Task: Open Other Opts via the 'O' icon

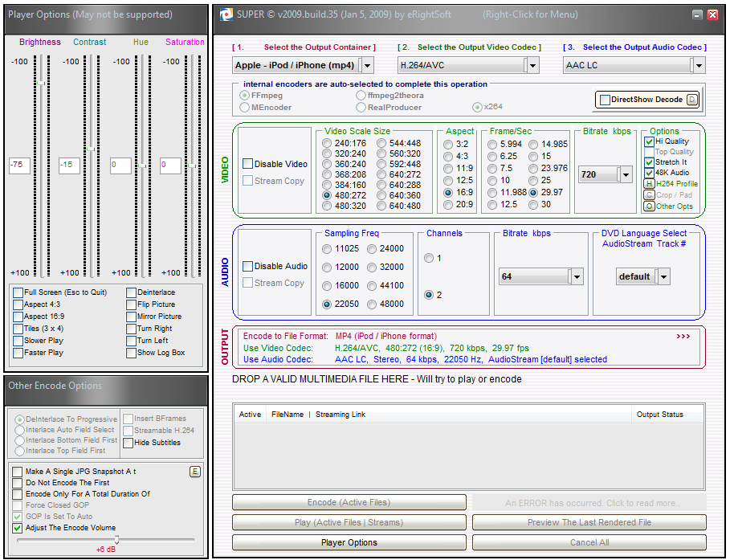Action: pos(649,206)
